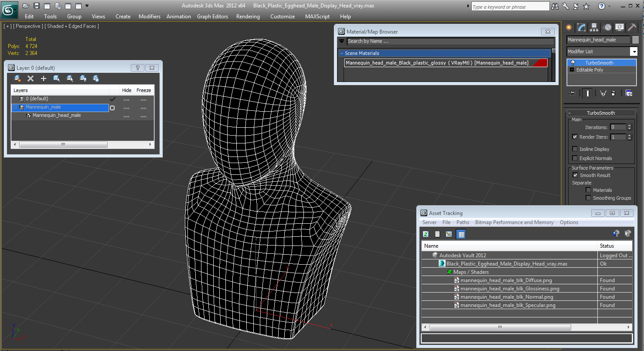
Task: Enable the Isoline Display checkbox
Action: (x=575, y=149)
